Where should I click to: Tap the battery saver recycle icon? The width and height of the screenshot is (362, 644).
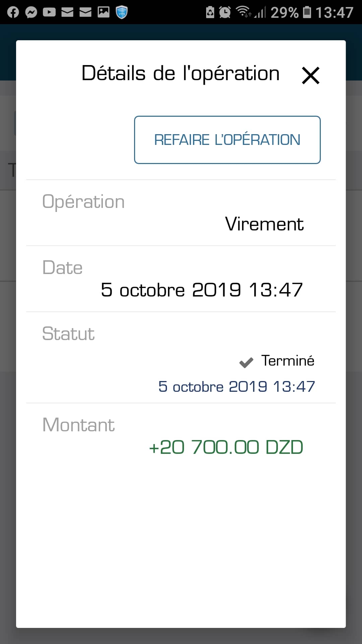pos(210,12)
